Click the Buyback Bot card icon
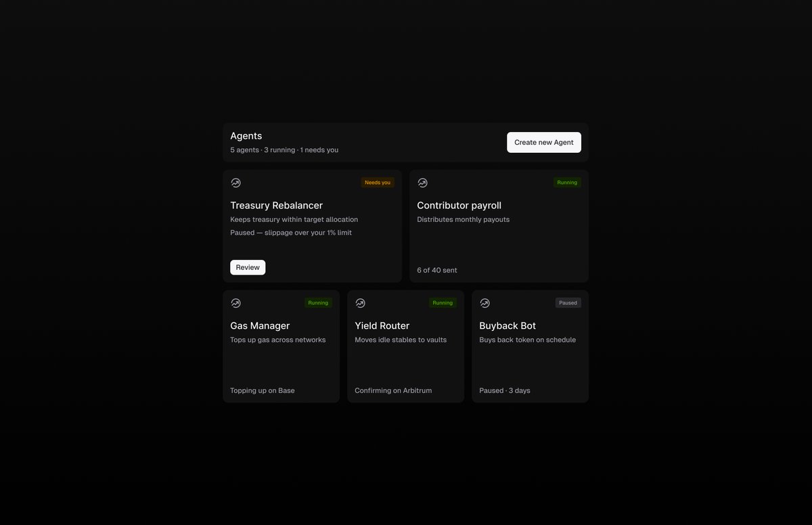This screenshot has width=812, height=525. (x=484, y=303)
